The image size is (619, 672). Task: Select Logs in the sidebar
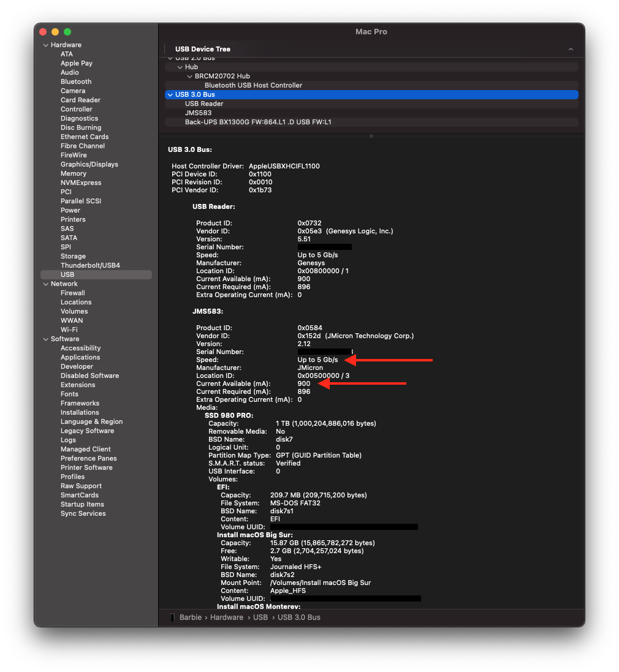(68, 440)
